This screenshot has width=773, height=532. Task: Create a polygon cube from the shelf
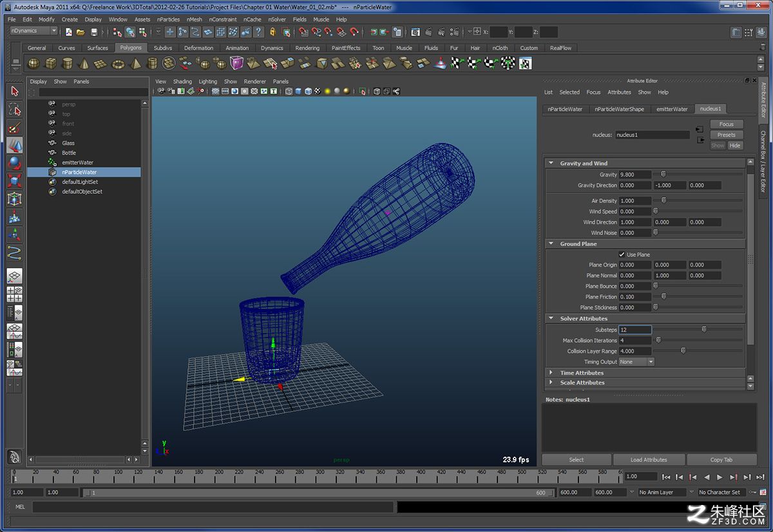50,63
